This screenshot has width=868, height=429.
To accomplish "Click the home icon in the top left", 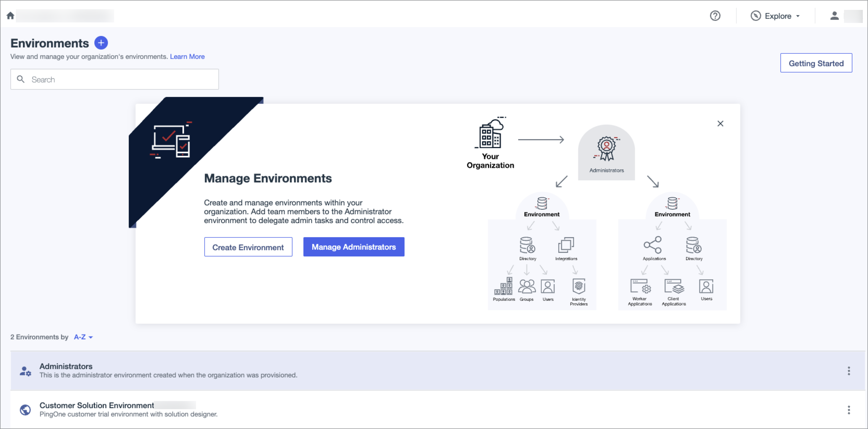I will pyautogui.click(x=10, y=15).
